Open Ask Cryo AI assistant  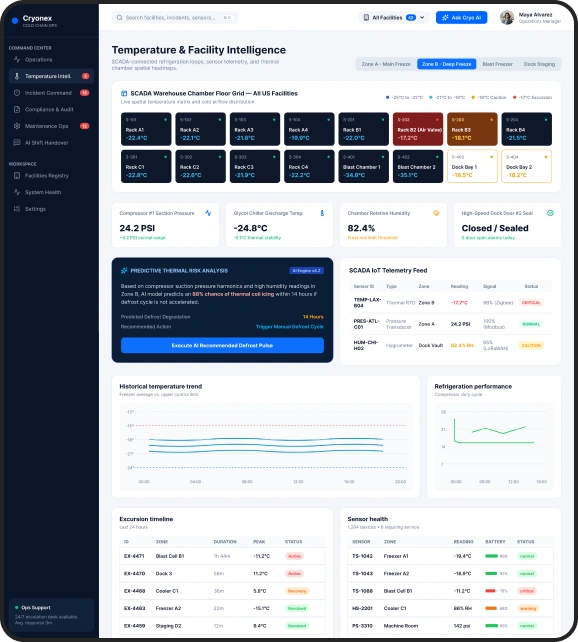coord(461,18)
